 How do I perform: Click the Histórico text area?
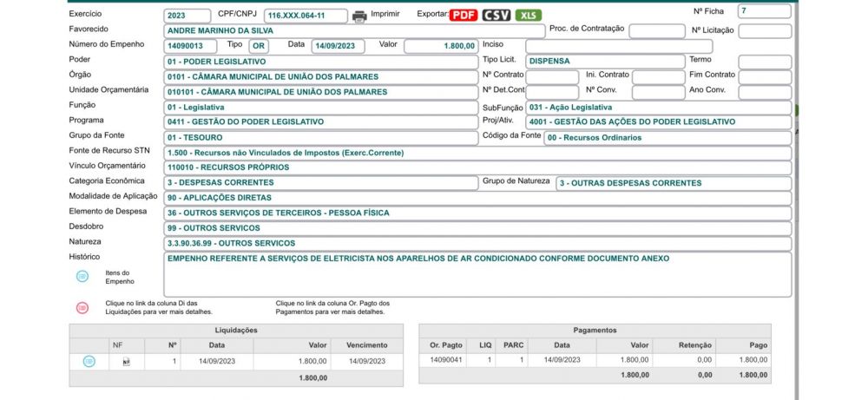[477, 274]
